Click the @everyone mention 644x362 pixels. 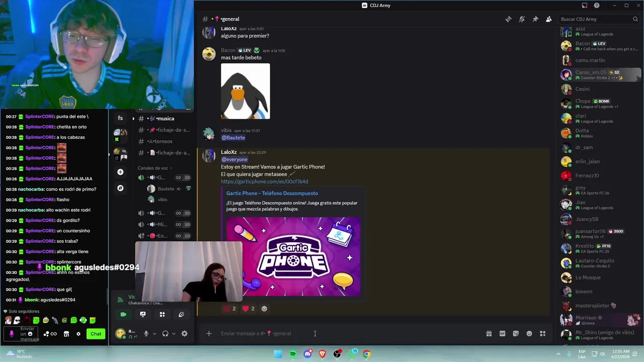point(234,159)
